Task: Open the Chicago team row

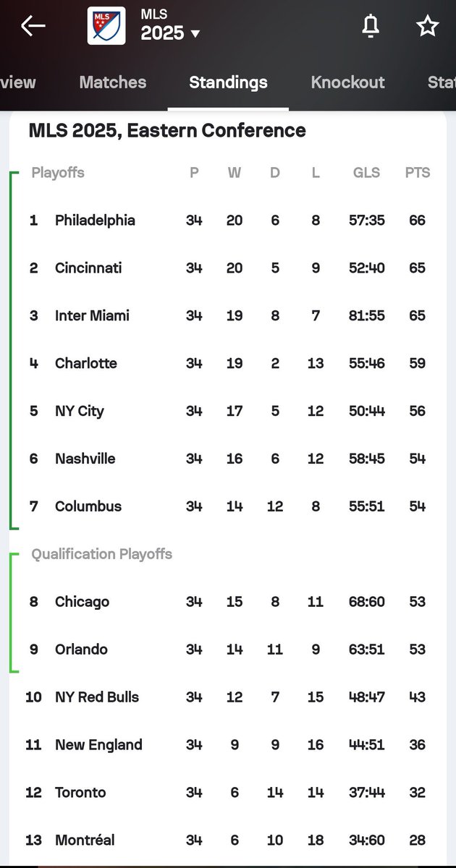Action: click(228, 602)
